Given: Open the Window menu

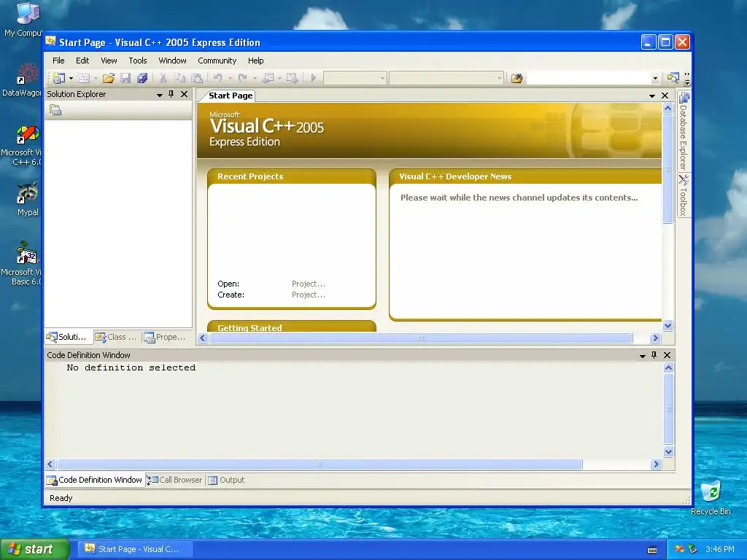Looking at the screenshot, I should (172, 61).
